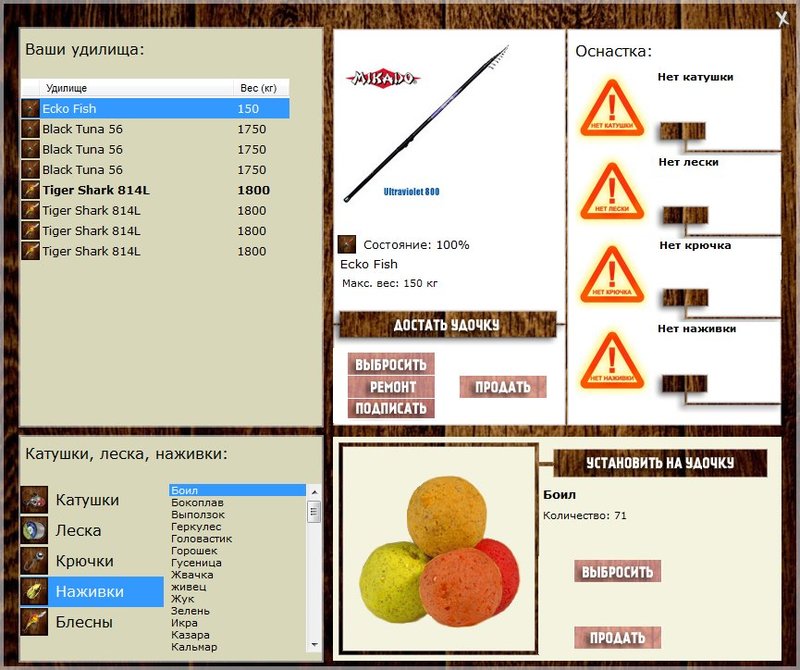Close the tackle window with X
This screenshot has height=670, width=800.
click(x=782, y=19)
